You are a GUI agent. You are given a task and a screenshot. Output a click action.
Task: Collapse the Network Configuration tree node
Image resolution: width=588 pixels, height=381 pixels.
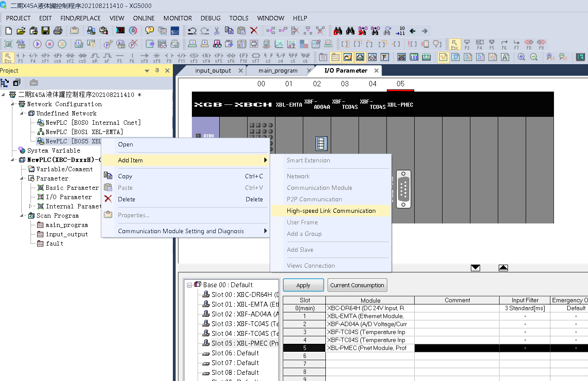click(x=13, y=104)
